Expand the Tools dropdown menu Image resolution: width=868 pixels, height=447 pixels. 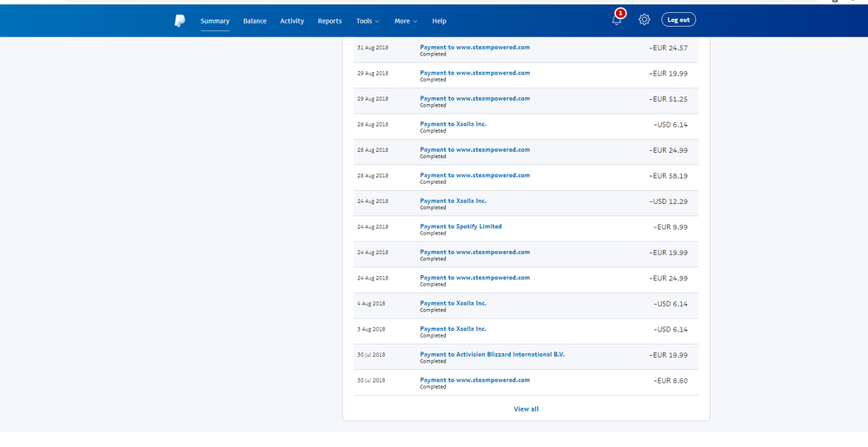[368, 21]
